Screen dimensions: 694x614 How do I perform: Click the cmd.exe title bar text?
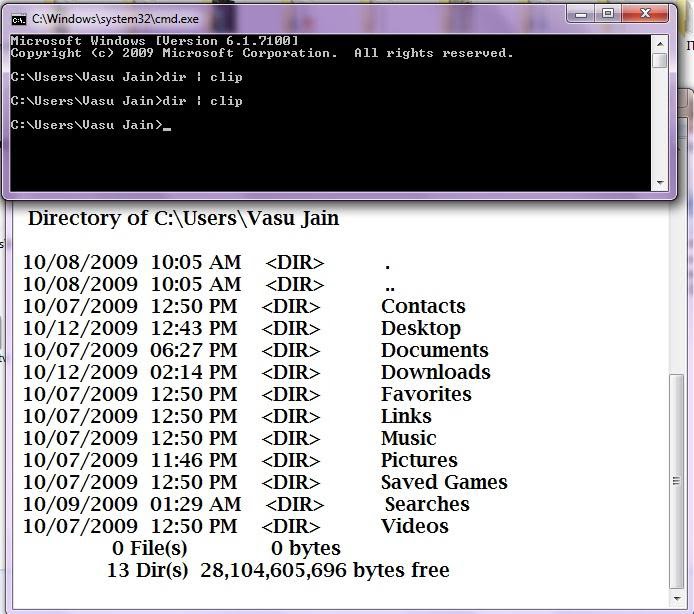(116, 19)
